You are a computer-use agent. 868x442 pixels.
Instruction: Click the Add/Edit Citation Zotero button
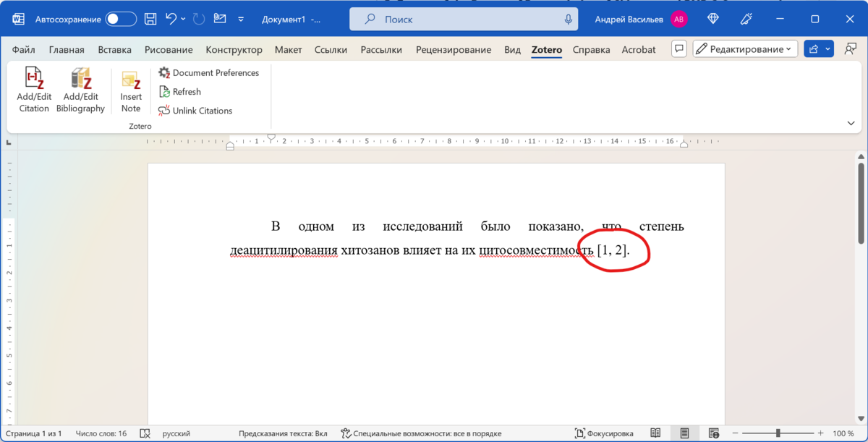point(34,90)
